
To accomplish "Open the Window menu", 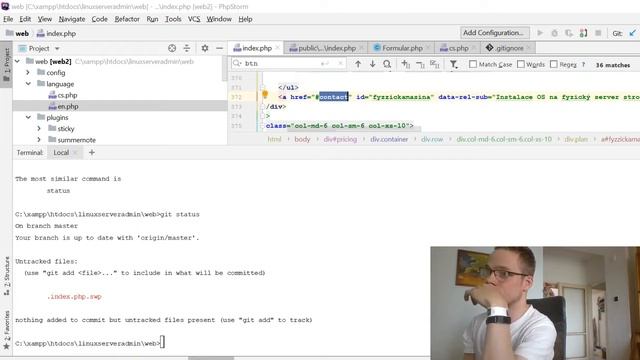I will click(219, 19).
